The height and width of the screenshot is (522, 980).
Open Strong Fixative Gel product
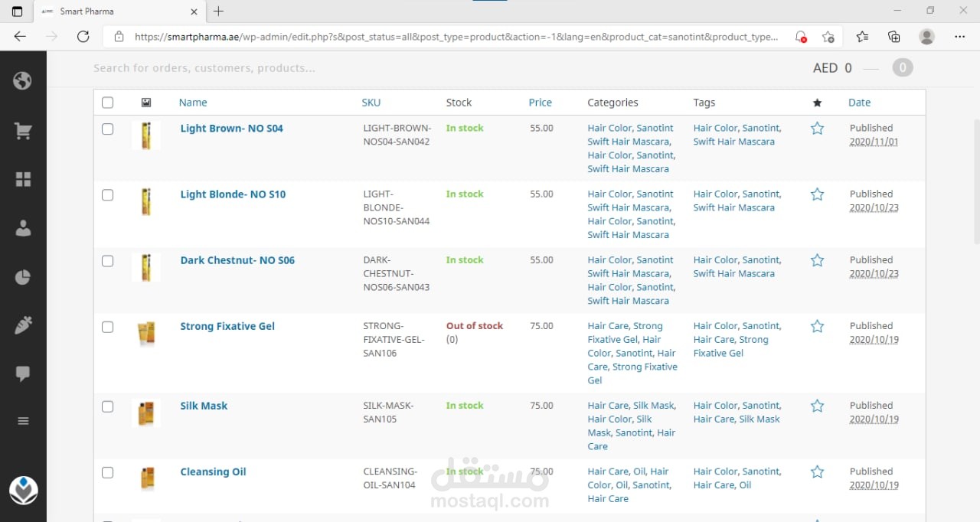pos(227,326)
